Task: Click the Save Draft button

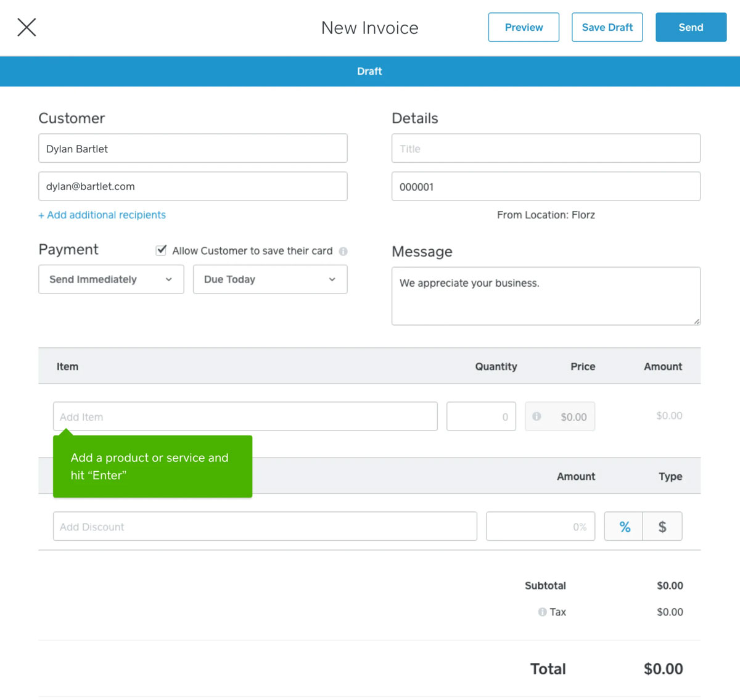Action: 607,27
